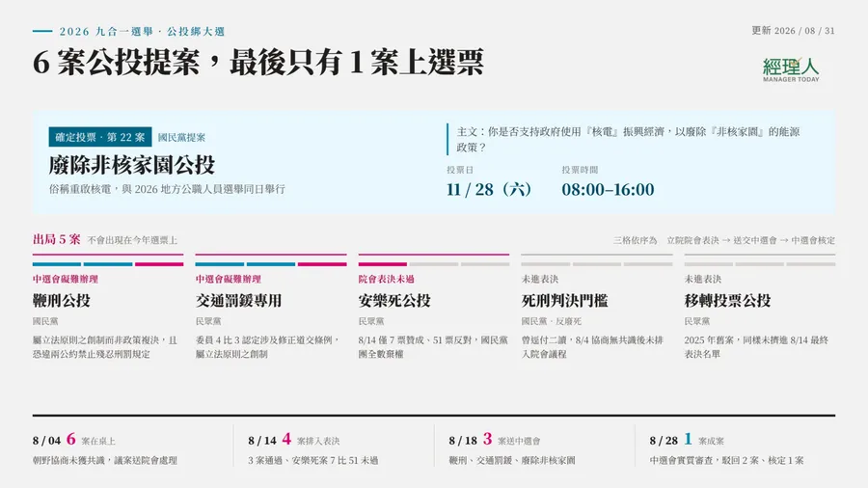
Task: Click the 移轉投票公投 card title
Action: (x=727, y=301)
